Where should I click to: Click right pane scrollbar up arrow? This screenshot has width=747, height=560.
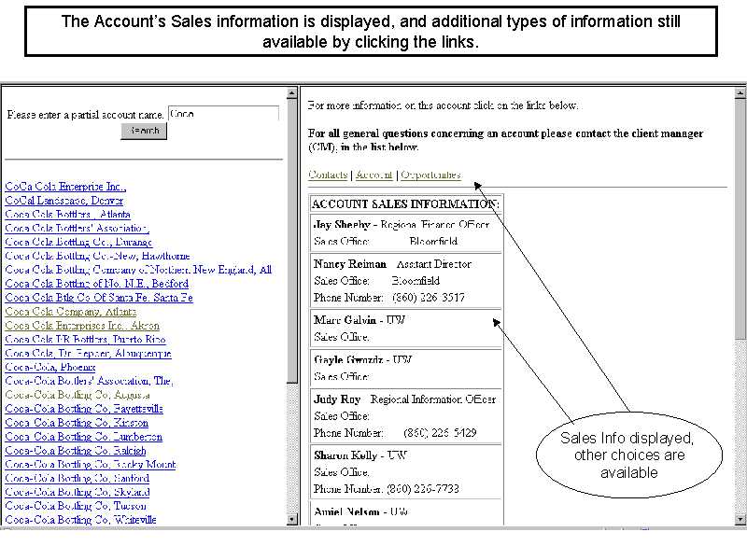[740, 91]
